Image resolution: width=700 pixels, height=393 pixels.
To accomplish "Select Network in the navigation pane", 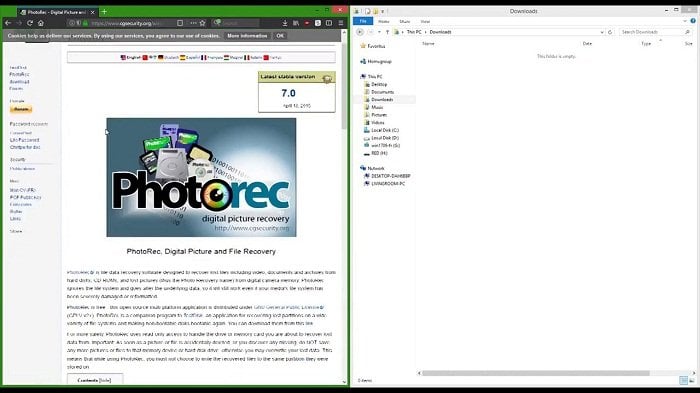I will [x=372, y=168].
